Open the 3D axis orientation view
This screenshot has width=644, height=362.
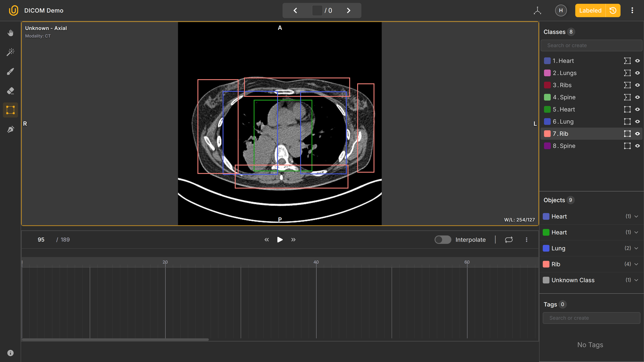click(537, 10)
